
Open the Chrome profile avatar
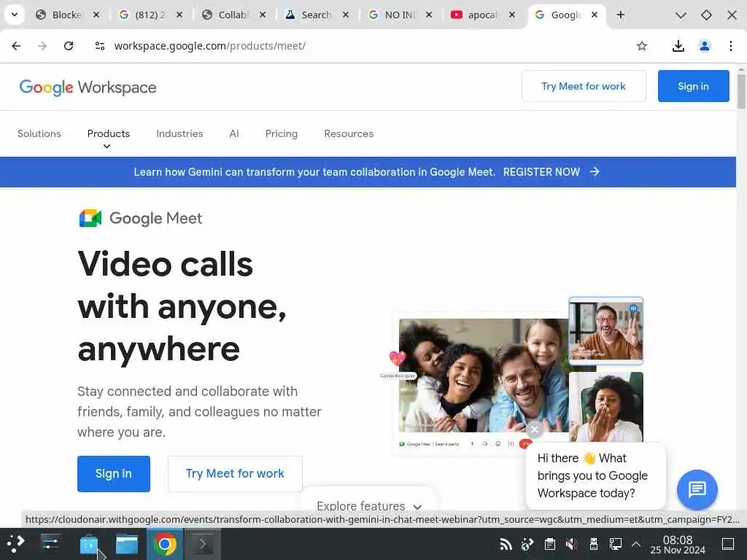tap(705, 46)
